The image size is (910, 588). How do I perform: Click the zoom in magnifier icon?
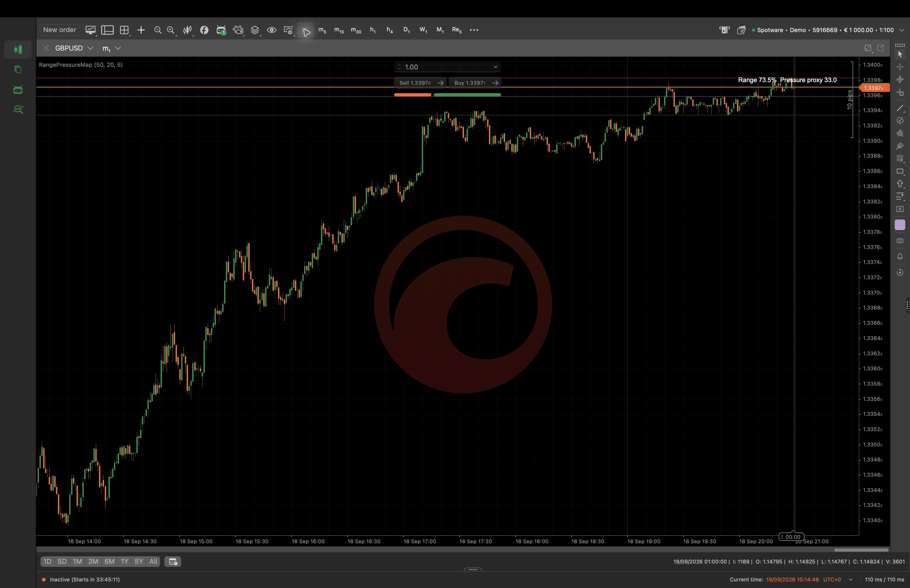(171, 30)
